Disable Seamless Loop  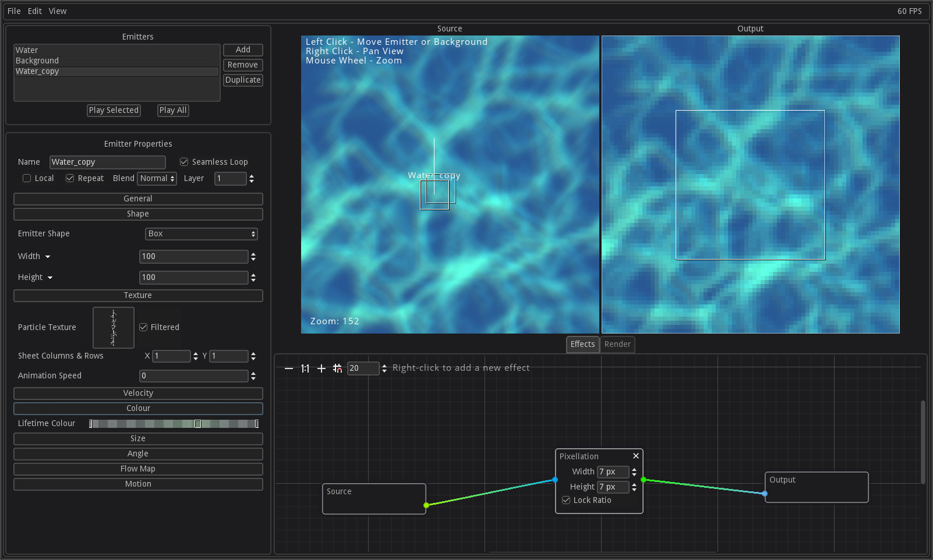click(184, 162)
